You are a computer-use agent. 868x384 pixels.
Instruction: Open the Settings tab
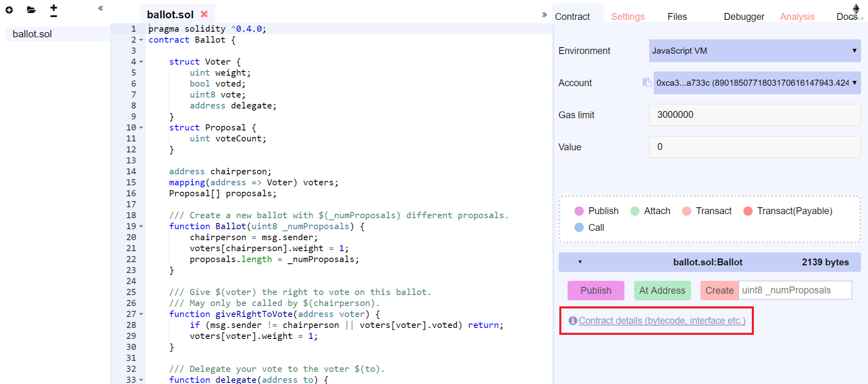tap(628, 17)
